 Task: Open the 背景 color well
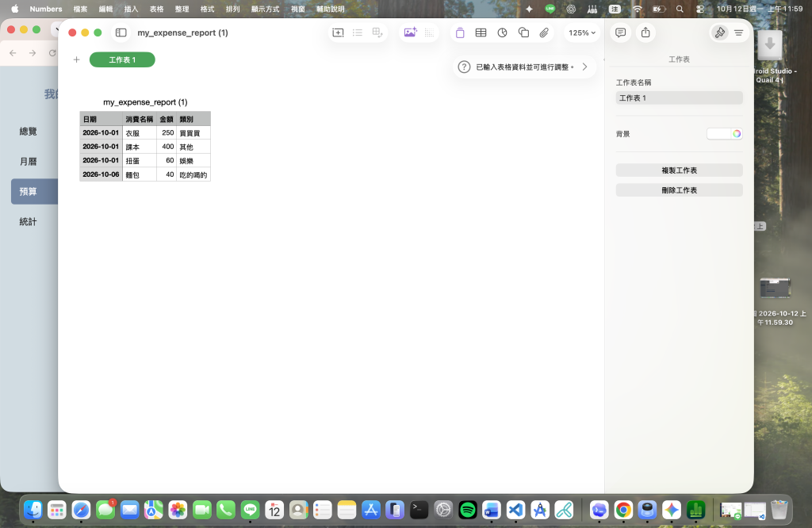(x=718, y=133)
